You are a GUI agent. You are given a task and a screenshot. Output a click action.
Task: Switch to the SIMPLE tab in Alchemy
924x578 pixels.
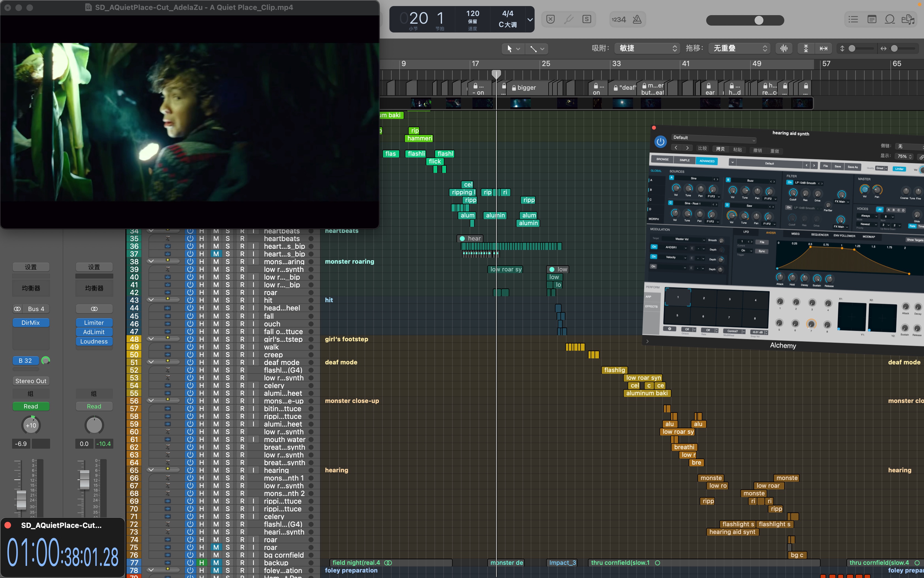tap(684, 160)
